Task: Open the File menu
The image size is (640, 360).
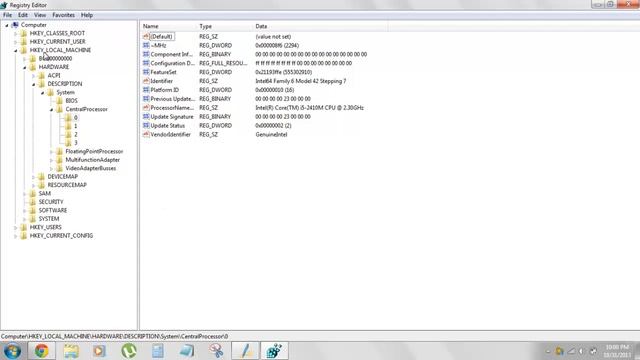Action: click(x=7, y=15)
